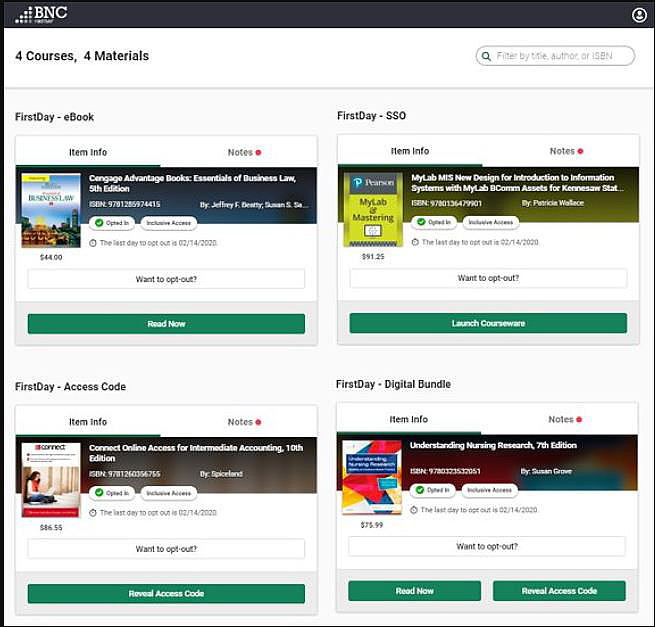Click Want to opt-out for Business Law eBook
Image resolution: width=655 pixels, height=627 pixels.
click(x=166, y=279)
